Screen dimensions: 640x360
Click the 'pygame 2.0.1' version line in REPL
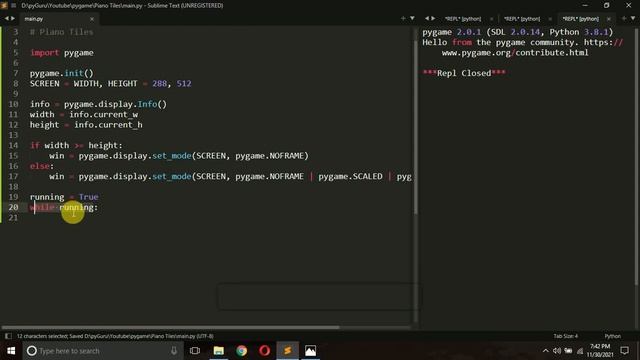pyautogui.click(x=518, y=32)
